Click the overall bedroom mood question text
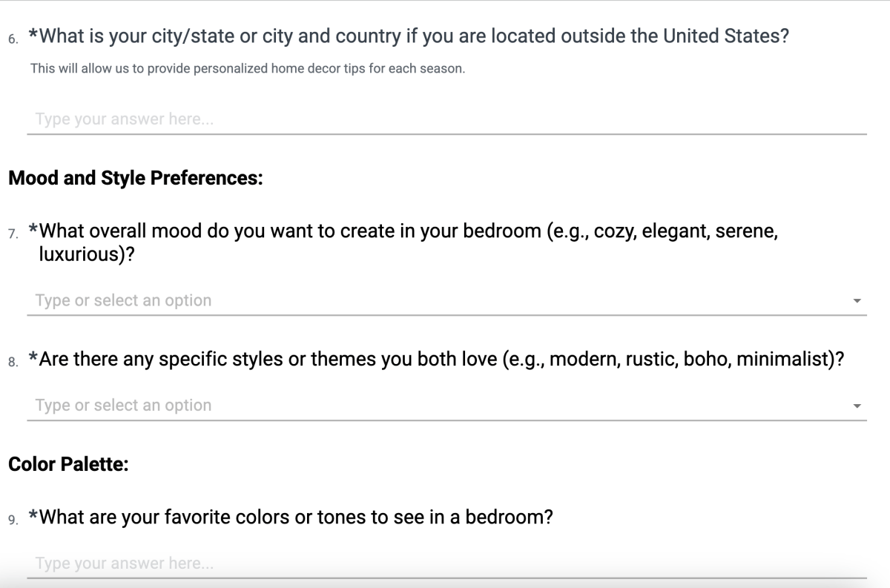890x588 pixels. [408, 231]
